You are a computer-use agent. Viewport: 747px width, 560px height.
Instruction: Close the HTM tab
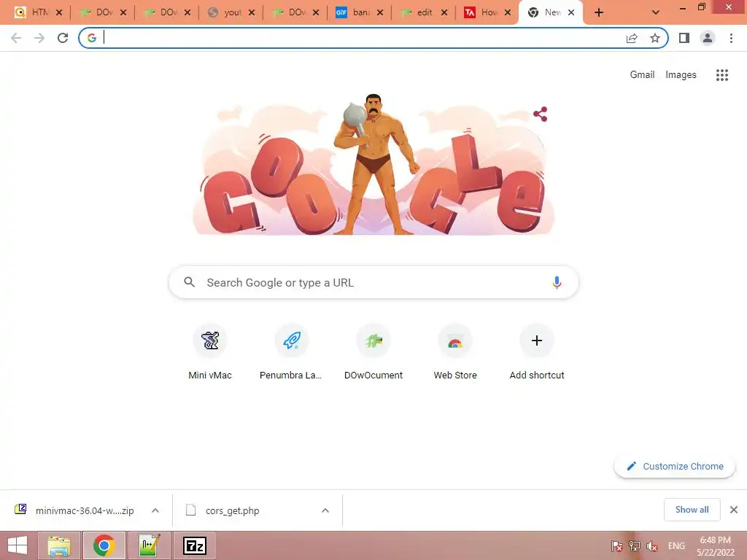pyautogui.click(x=59, y=12)
